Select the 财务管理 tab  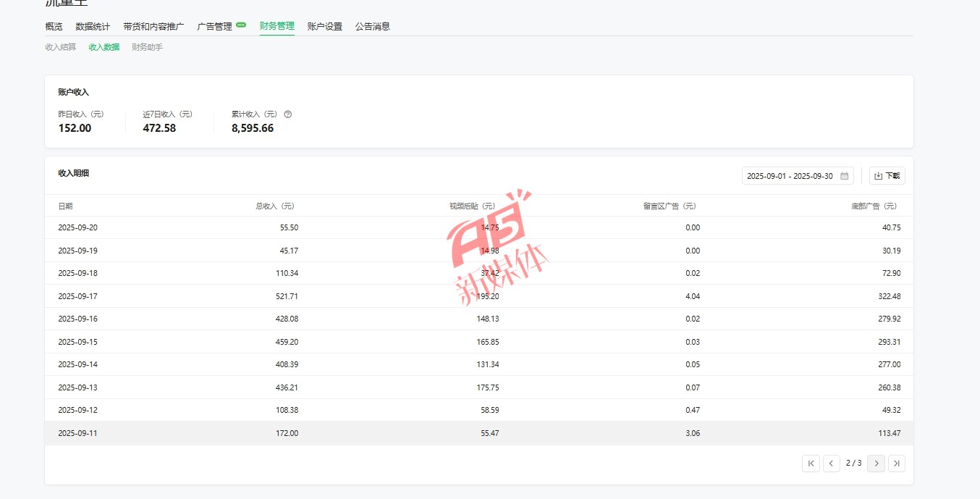coord(276,26)
